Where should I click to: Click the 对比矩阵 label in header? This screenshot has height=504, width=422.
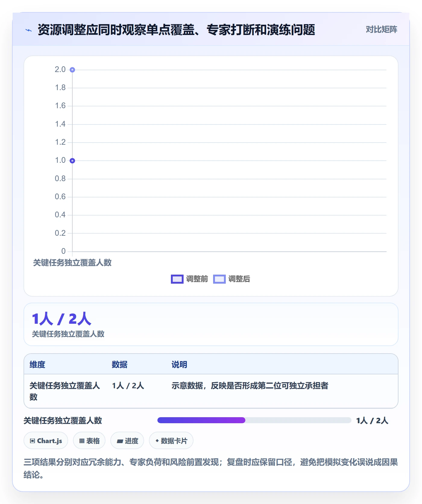(381, 30)
